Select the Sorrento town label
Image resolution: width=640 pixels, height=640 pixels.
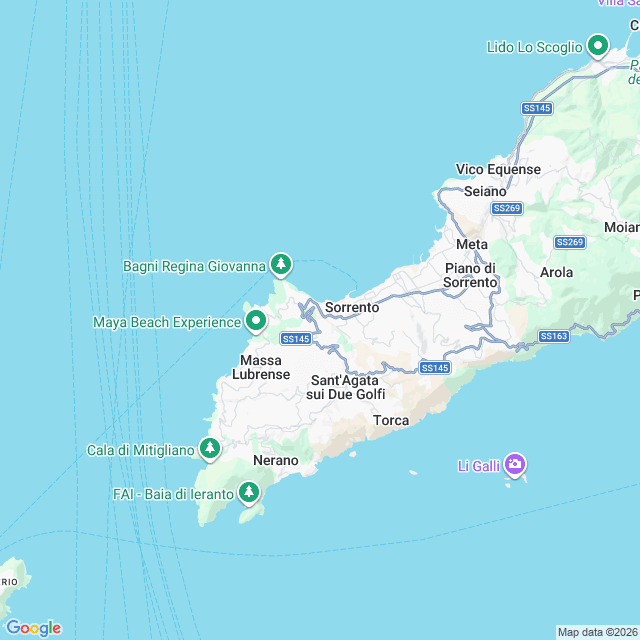click(352, 307)
